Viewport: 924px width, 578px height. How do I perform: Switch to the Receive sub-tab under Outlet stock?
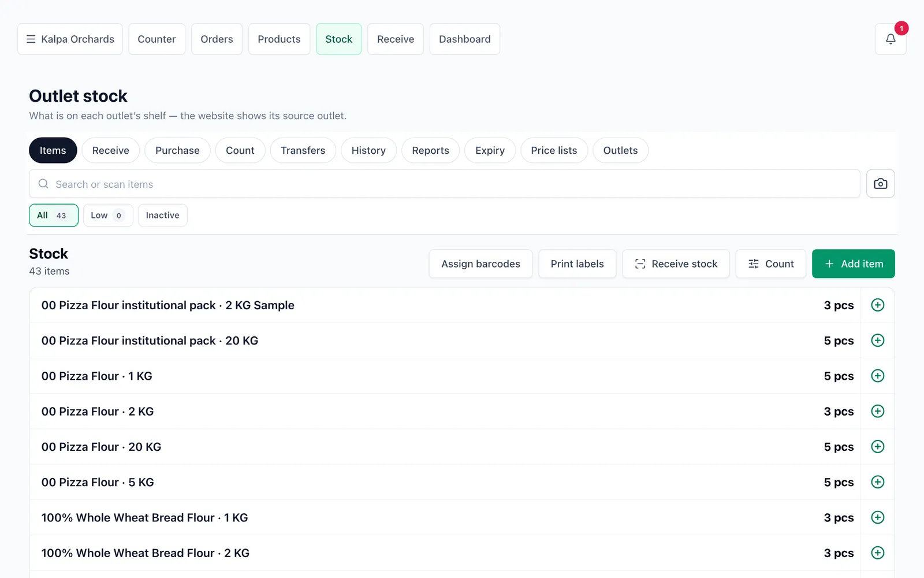[x=111, y=150]
